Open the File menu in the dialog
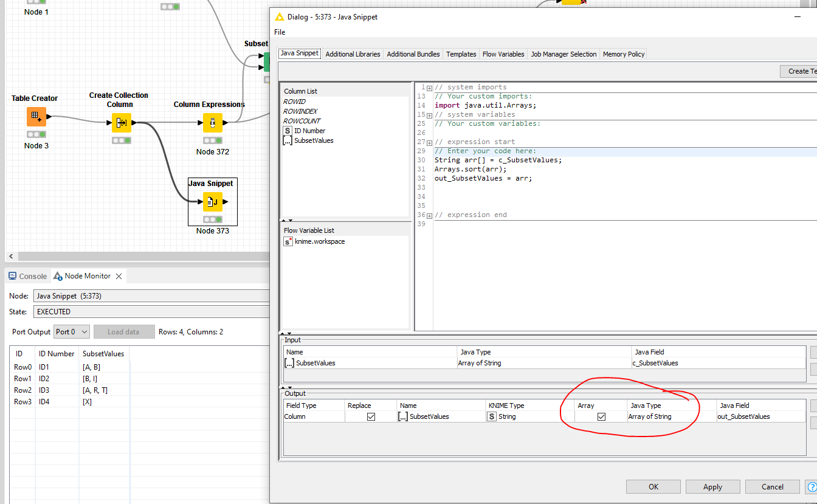This screenshot has height=504, width=817. (280, 32)
